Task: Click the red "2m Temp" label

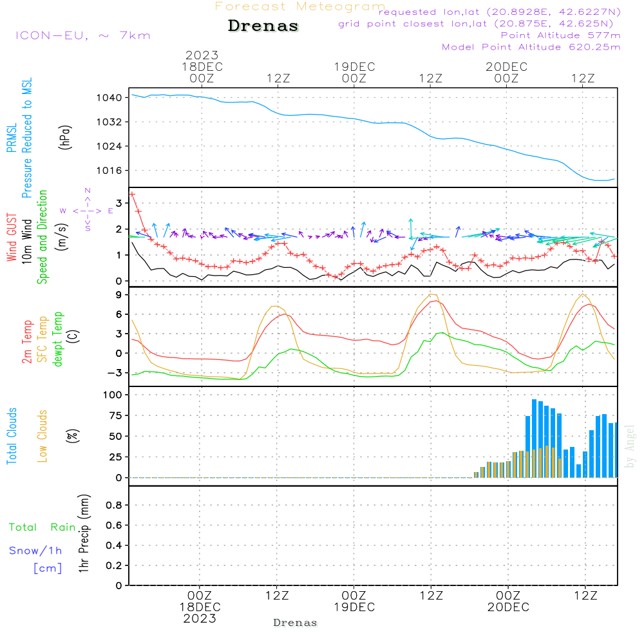Action: click(x=26, y=342)
